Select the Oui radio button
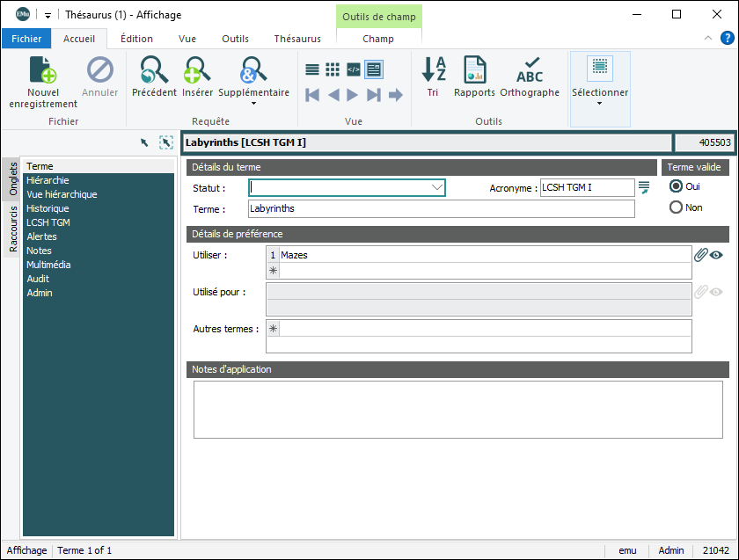The width and height of the screenshot is (739, 560). 677,186
